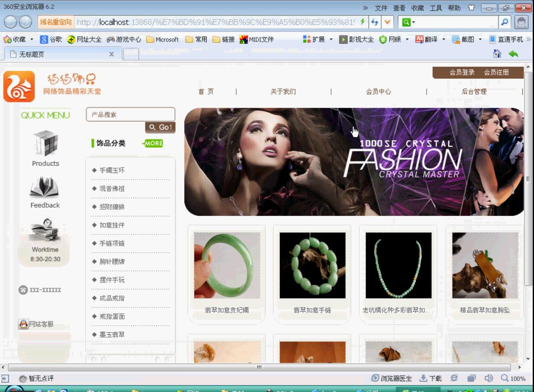This screenshot has height=392, width=534.
Task: Click the green undo-close arrow on tab bar
Action: (x=513, y=54)
